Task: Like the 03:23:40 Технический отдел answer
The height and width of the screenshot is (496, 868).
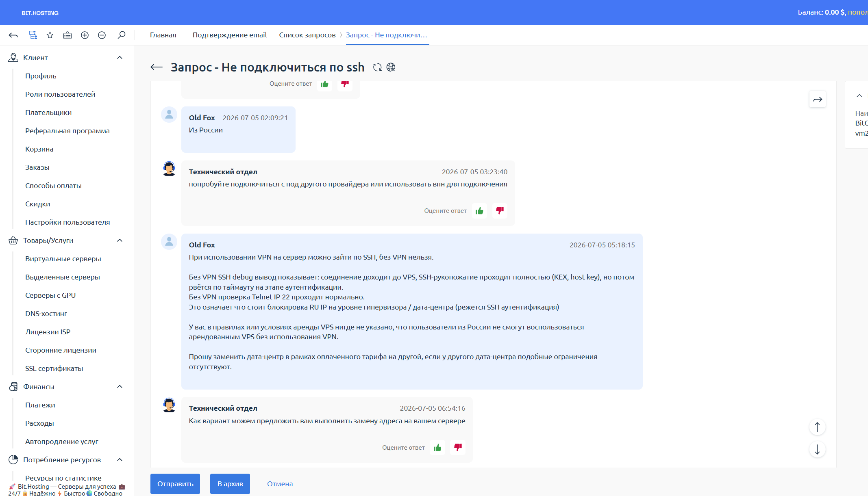Action: point(479,211)
